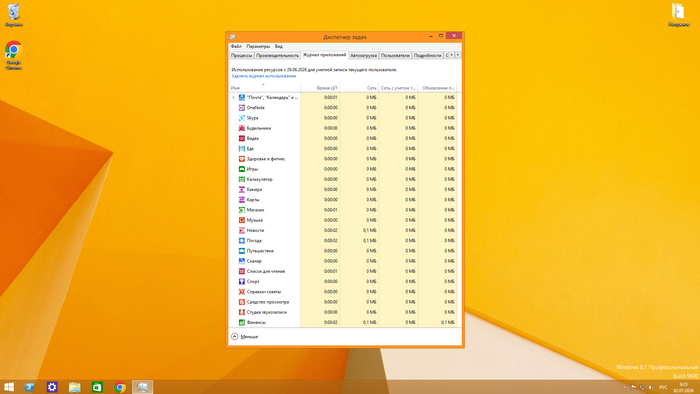Select the Будильники app icon
The image size is (700, 394).
tap(242, 128)
